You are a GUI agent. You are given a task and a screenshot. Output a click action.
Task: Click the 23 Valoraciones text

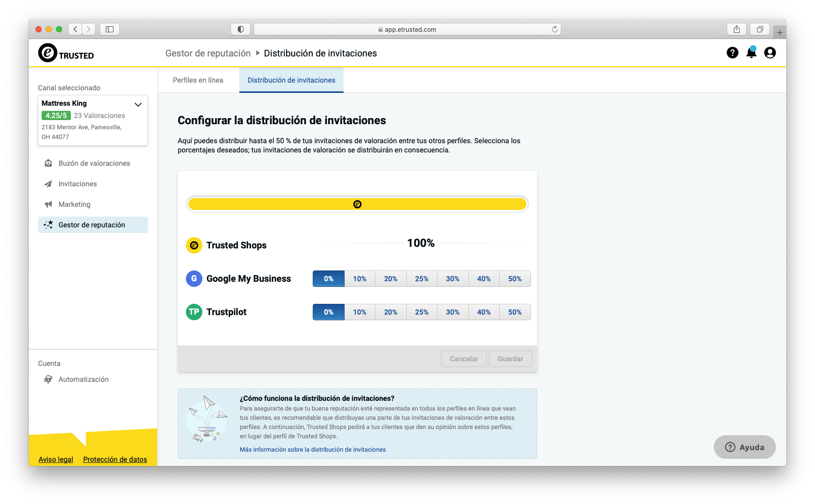100,115
